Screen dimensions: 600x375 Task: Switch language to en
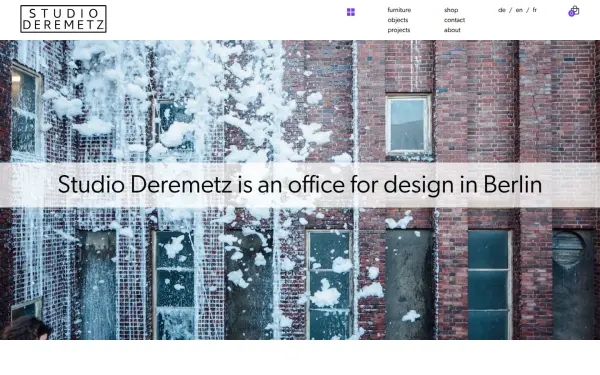click(x=519, y=10)
